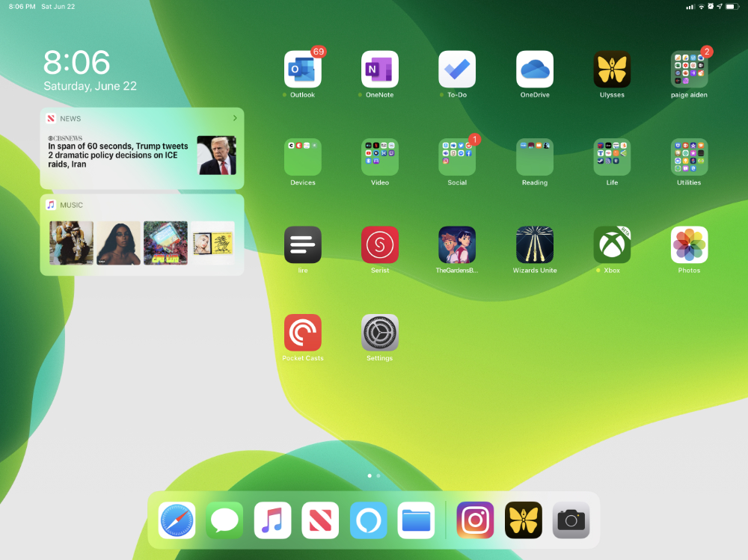Launch TheGardensB... game

457,244
